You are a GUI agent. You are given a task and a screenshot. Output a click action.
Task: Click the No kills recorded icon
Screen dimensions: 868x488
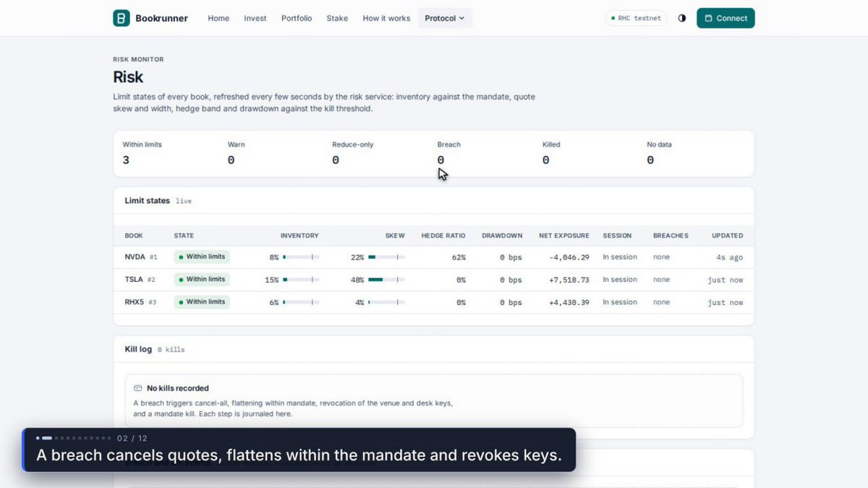click(138, 388)
